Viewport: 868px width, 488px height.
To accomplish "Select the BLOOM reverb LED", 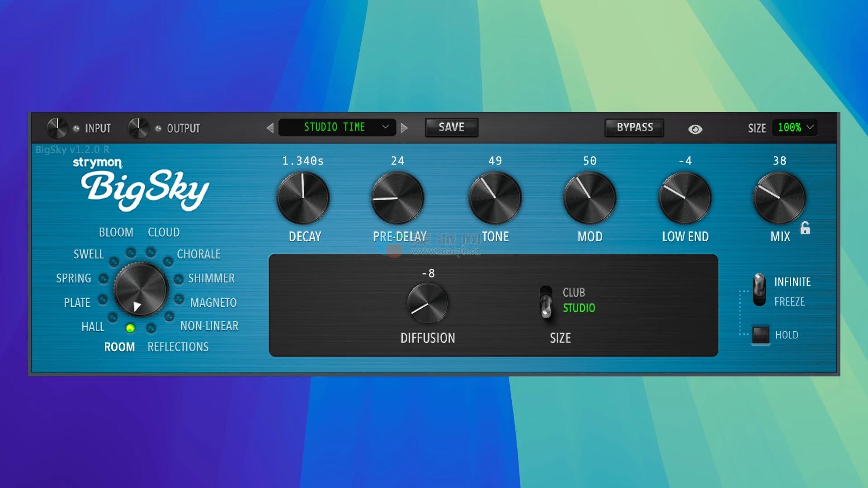I will tap(131, 253).
